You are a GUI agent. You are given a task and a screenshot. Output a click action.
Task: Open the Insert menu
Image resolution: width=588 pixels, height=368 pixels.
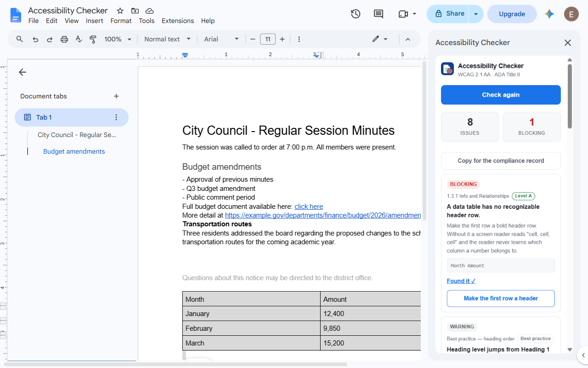(95, 21)
